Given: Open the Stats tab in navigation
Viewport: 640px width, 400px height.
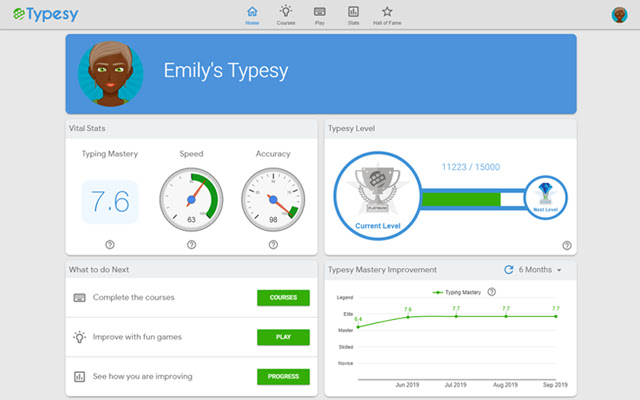Looking at the screenshot, I should point(353,16).
